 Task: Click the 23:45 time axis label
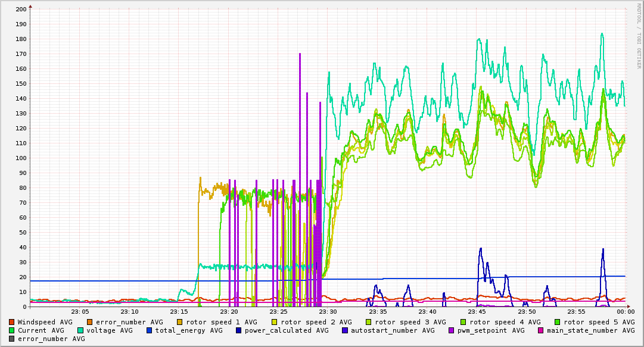[477, 312]
